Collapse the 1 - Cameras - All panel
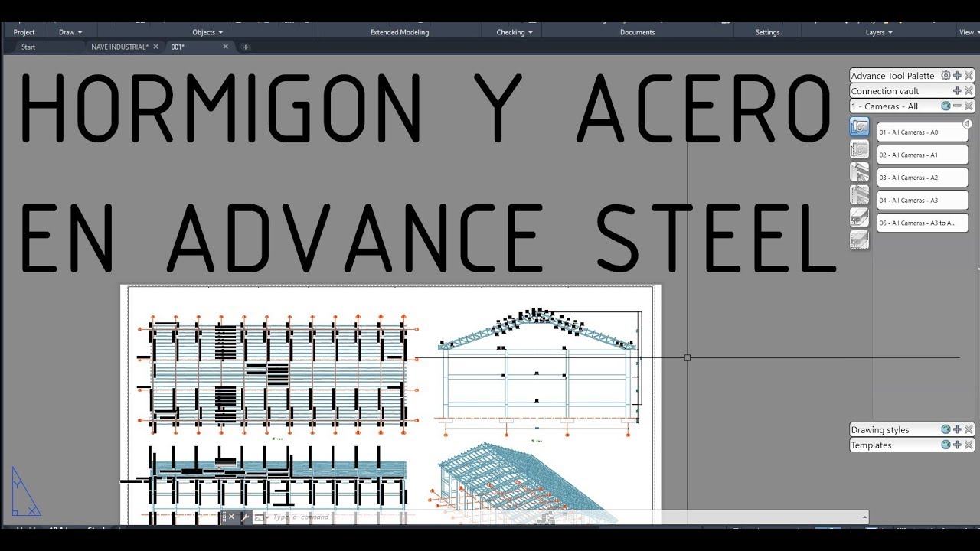Image resolution: width=980 pixels, height=551 pixels. click(x=957, y=106)
